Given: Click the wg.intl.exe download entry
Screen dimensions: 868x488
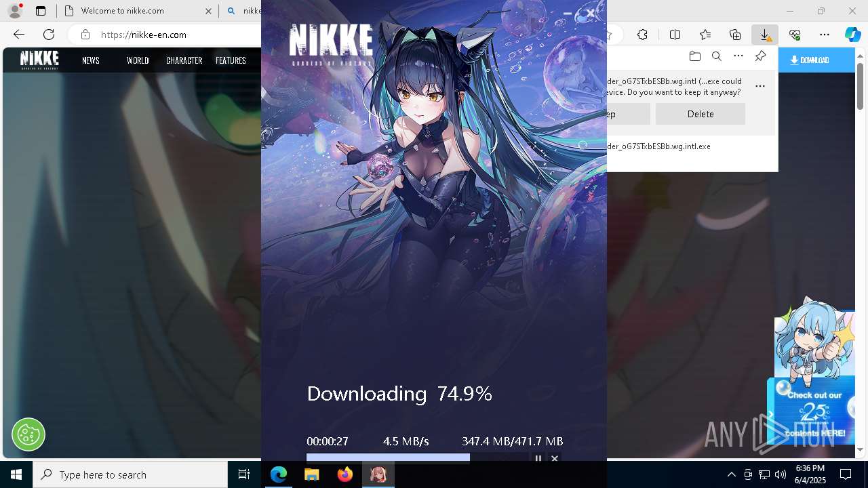Looking at the screenshot, I should coord(658,146).
